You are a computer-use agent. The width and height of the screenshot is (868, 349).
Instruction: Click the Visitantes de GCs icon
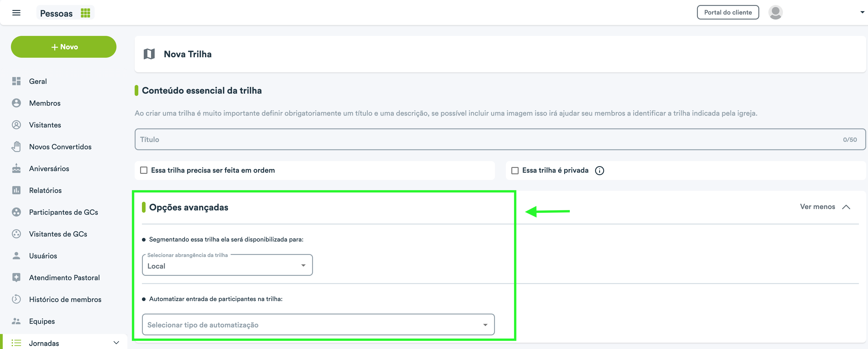tap(16, 234)
